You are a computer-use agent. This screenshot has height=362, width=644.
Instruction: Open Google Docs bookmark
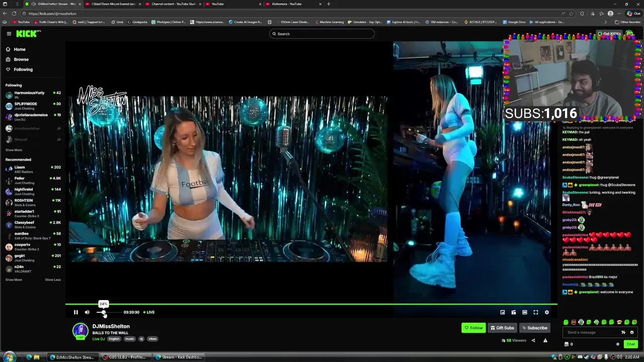[514, 22]
